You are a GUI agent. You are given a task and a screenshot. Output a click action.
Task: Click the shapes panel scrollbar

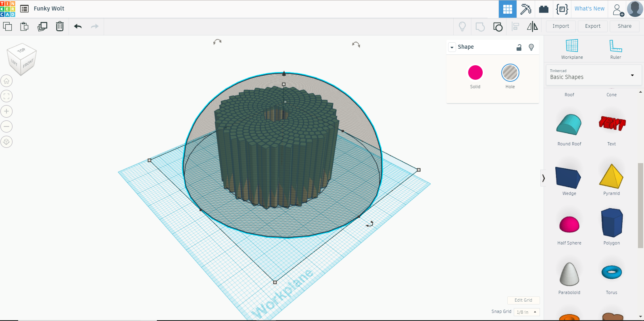(x=640, y=205)
